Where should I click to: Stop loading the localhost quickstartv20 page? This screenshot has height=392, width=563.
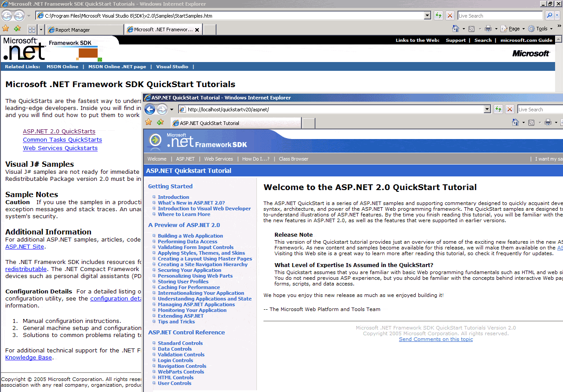click(510, 110)
